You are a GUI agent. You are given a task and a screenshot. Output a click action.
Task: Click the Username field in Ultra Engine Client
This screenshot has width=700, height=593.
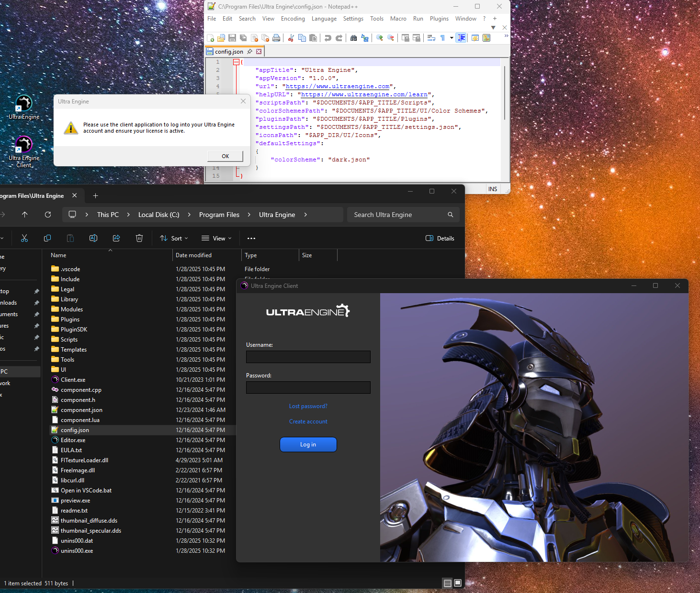(308, 357)
